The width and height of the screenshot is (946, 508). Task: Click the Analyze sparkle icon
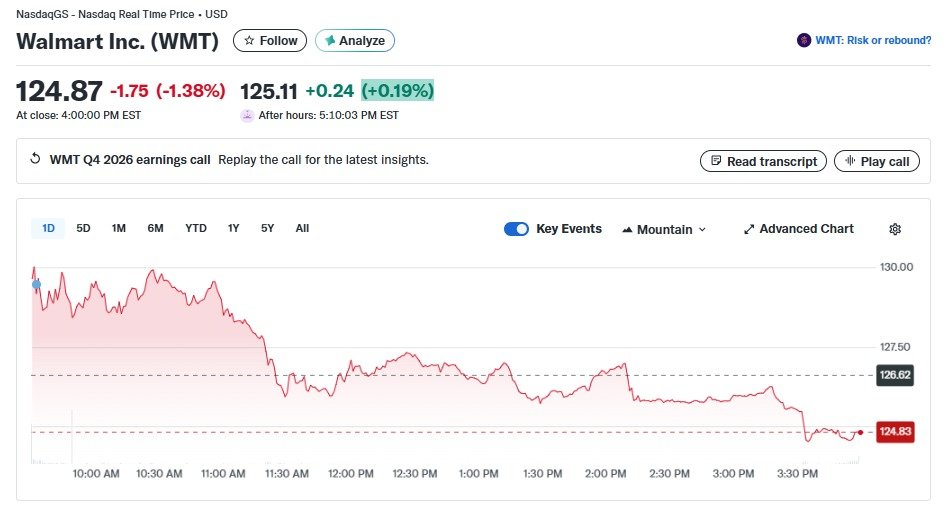pos(329,41)
